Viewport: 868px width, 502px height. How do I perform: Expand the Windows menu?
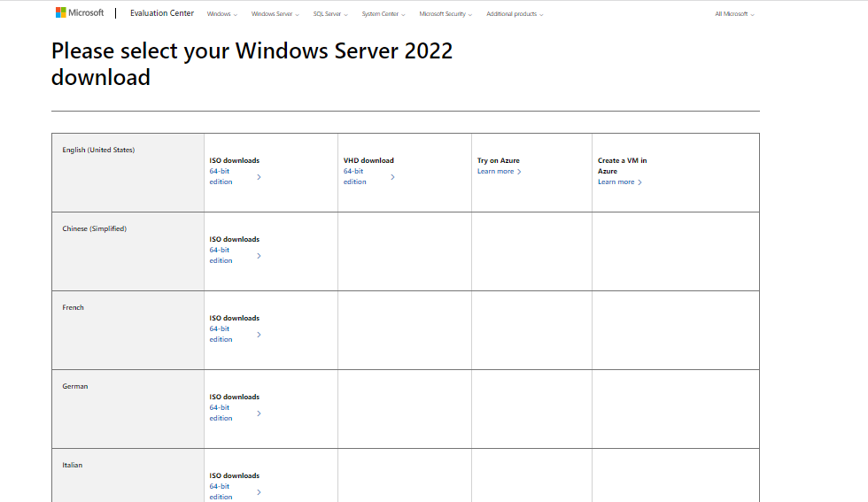click(x=222, y=14)
